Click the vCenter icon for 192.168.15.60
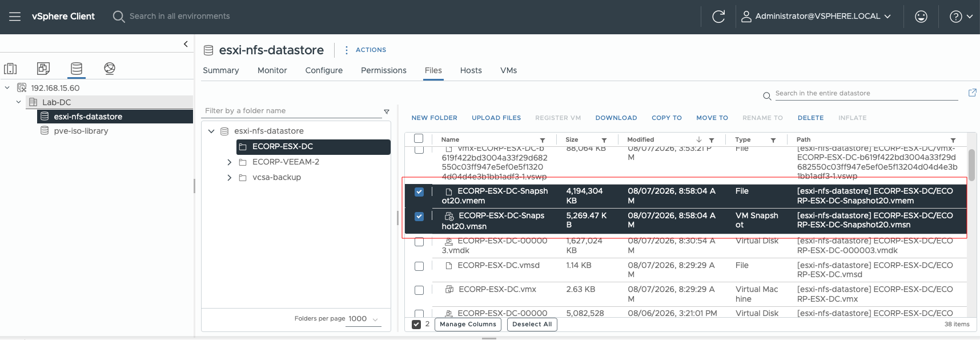The width and height of the screenshot is (980, 340). coord(22,88)
